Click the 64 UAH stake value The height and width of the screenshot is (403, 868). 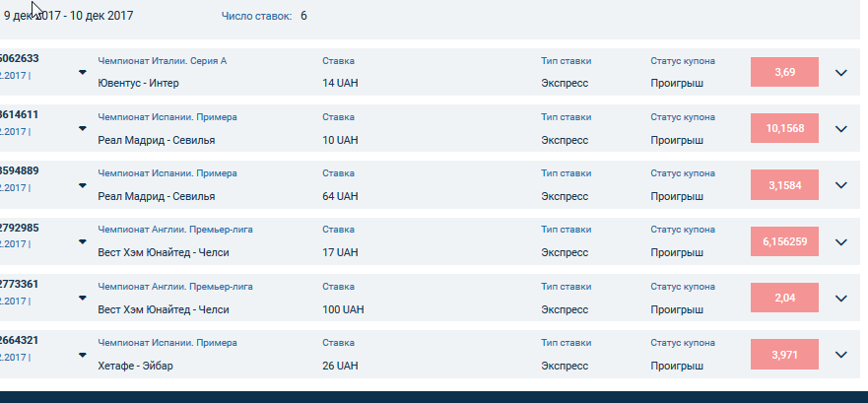[x=340, y=196]
